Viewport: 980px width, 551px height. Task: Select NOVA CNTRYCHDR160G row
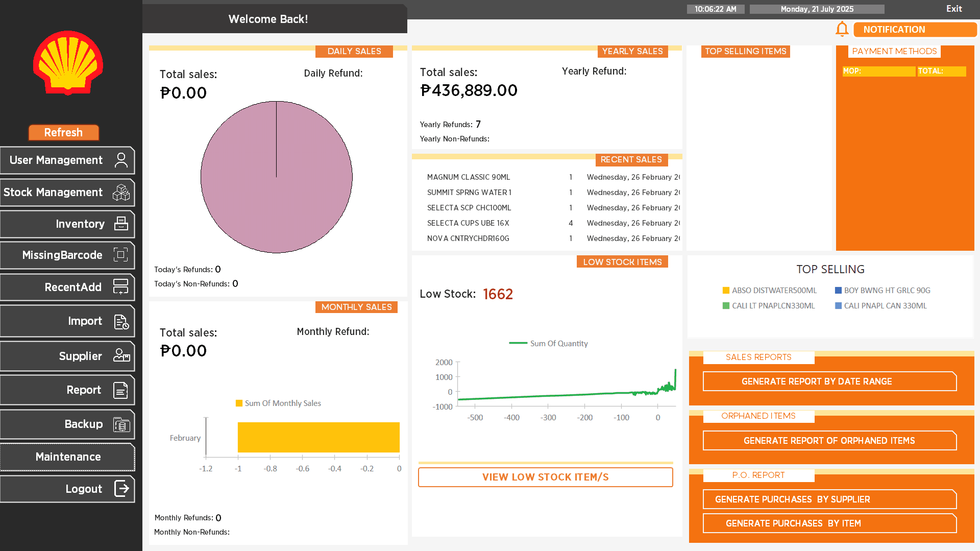553,238
